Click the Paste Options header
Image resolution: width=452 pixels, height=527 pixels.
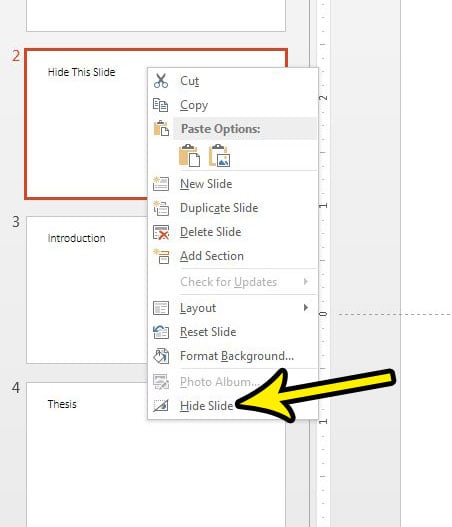(245, 128)
